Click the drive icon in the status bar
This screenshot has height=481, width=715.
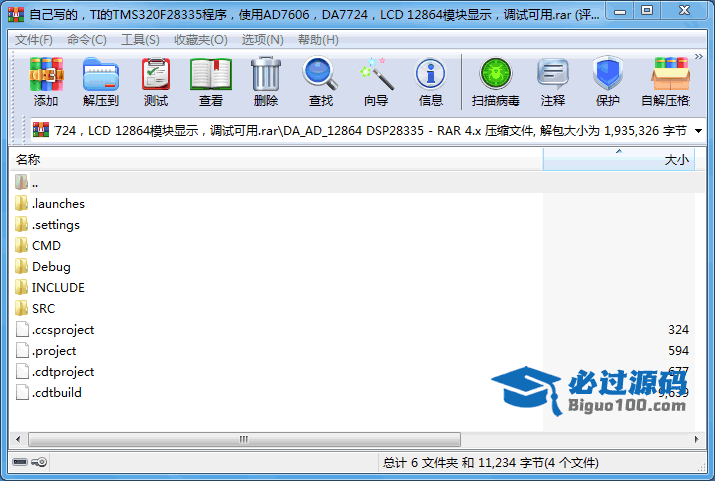pyautogui.click(x=20, y=462)
